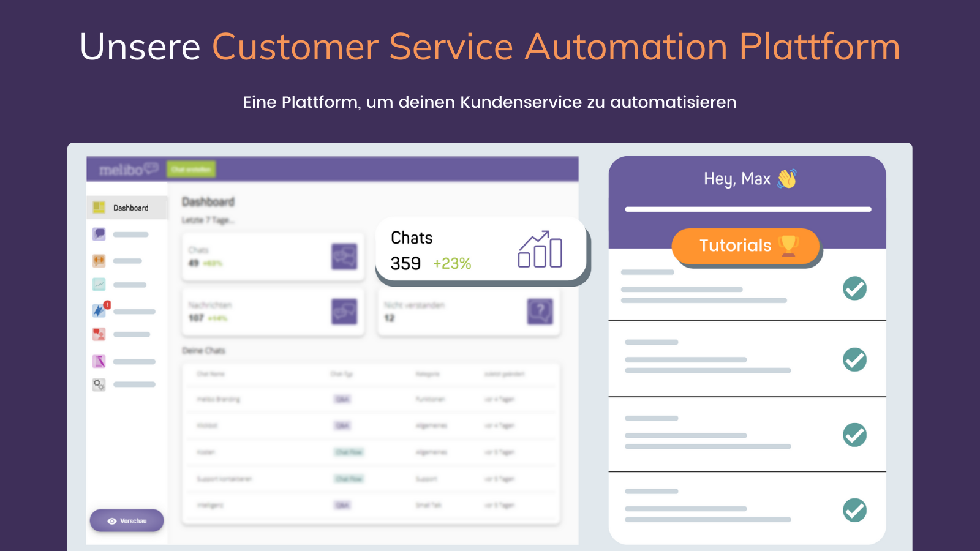Click the Chat Flow tag in the Kosten row

click(x=349, y=452)
